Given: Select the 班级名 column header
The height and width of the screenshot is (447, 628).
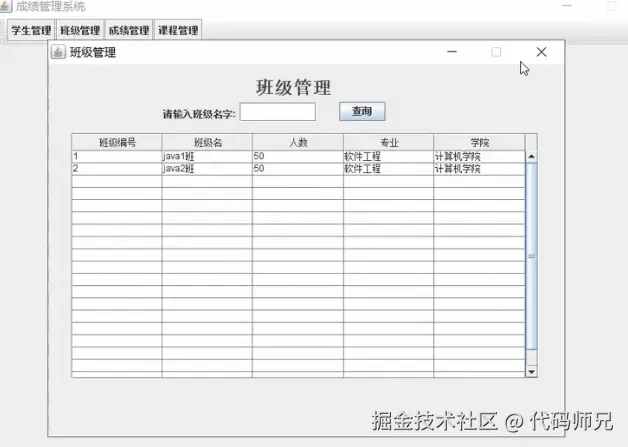Looking at the screenshot, I should pos(207,142).
